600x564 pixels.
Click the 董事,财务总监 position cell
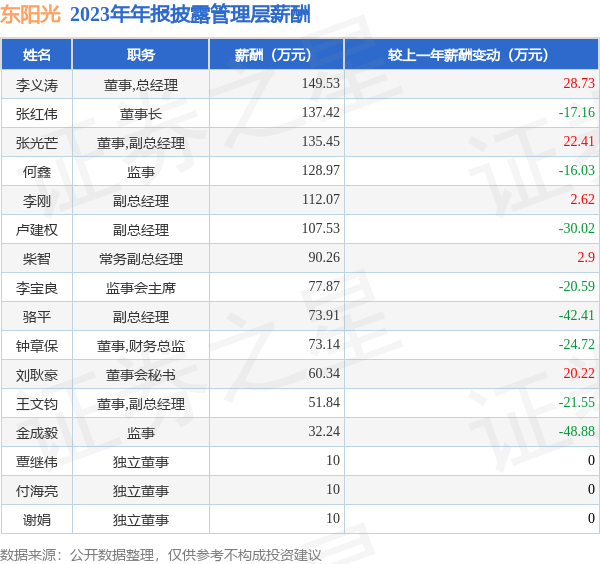pyautogui.click(x=141, y=346)
